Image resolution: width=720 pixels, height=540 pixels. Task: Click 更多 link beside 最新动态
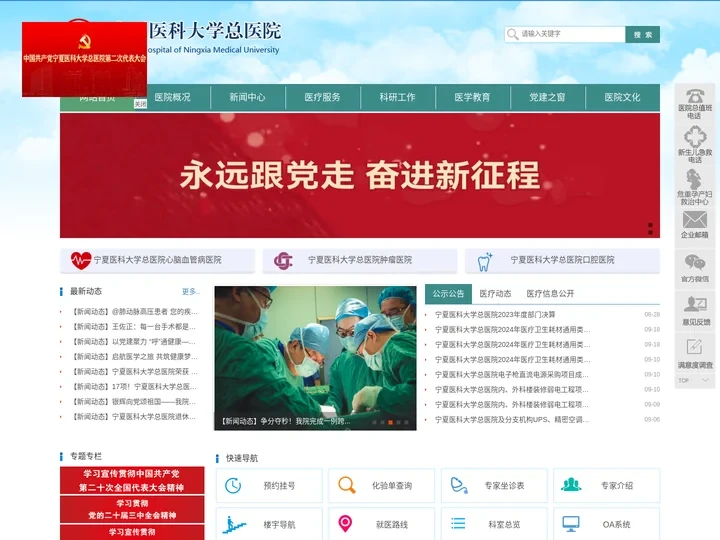(190, 292)
